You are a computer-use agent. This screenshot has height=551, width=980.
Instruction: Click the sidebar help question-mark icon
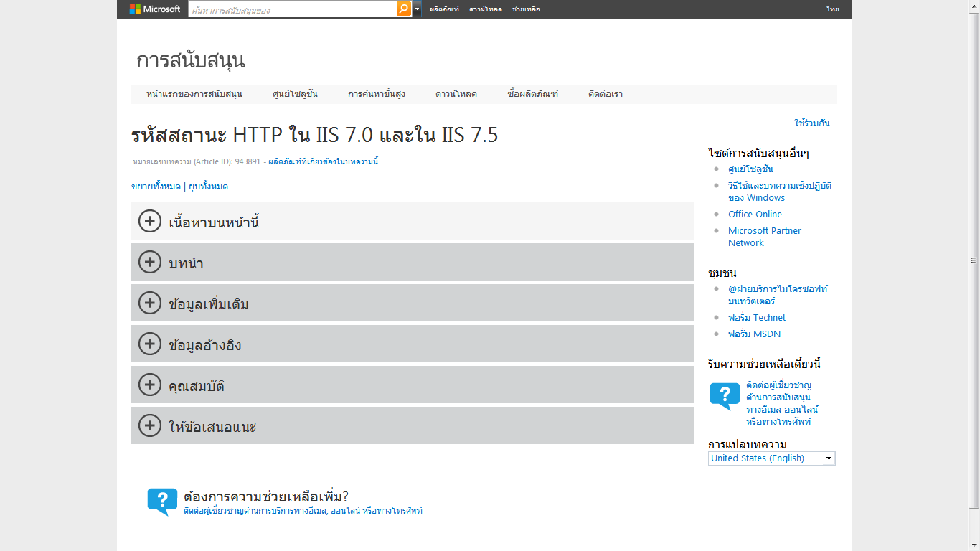click(x=725, y=396)
